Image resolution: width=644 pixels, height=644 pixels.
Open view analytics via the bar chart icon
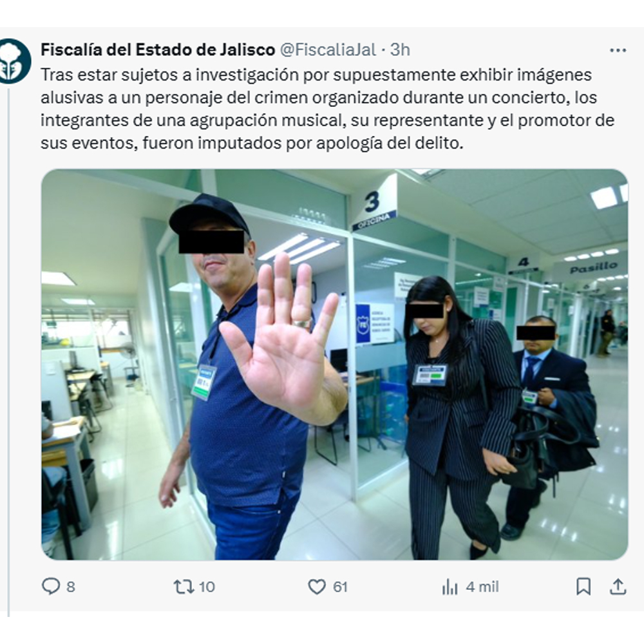[x=450, y=587]
